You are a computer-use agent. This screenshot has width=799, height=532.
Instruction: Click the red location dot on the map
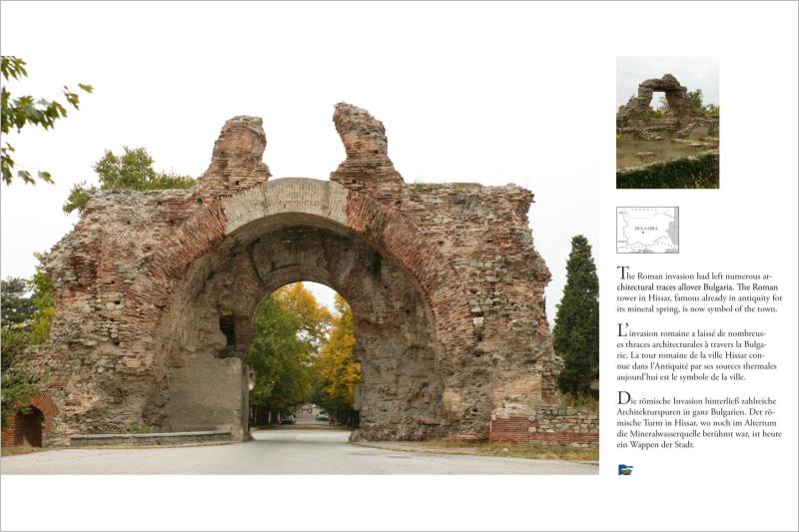pos(644,233)
